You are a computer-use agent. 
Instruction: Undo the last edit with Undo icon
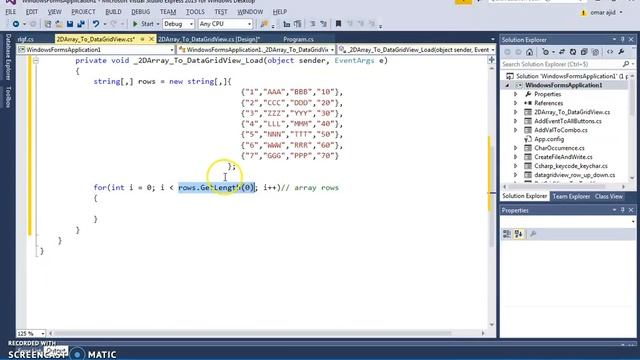(x=96, y=24)
